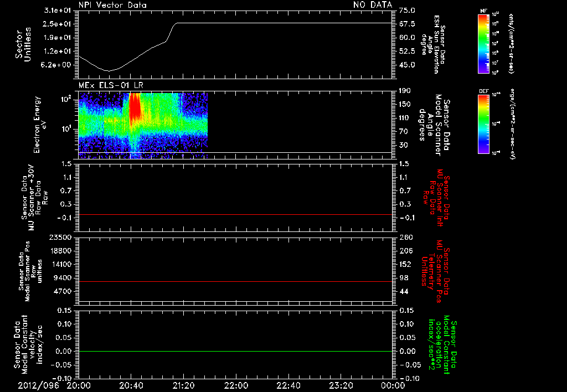Click the "52.5" sun elevation tick label
This screenshot has height=392, width=567.
click(x=407, y=51)
